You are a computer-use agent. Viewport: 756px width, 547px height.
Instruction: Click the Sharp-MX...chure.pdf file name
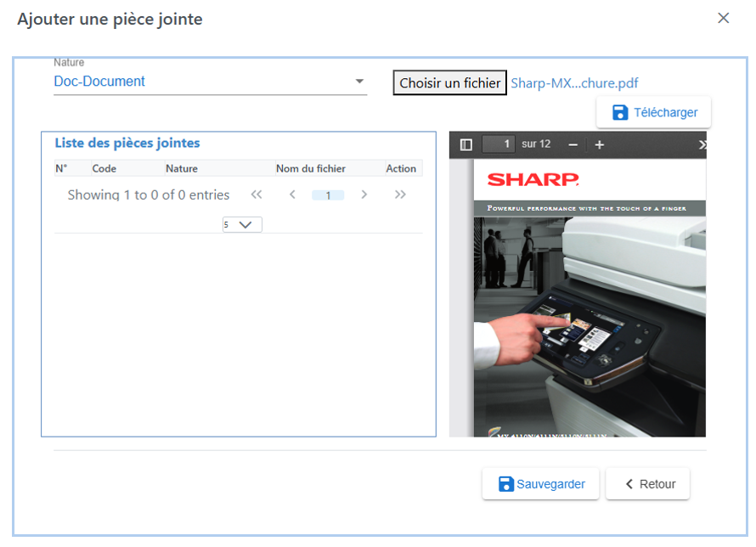click(574, 83)
